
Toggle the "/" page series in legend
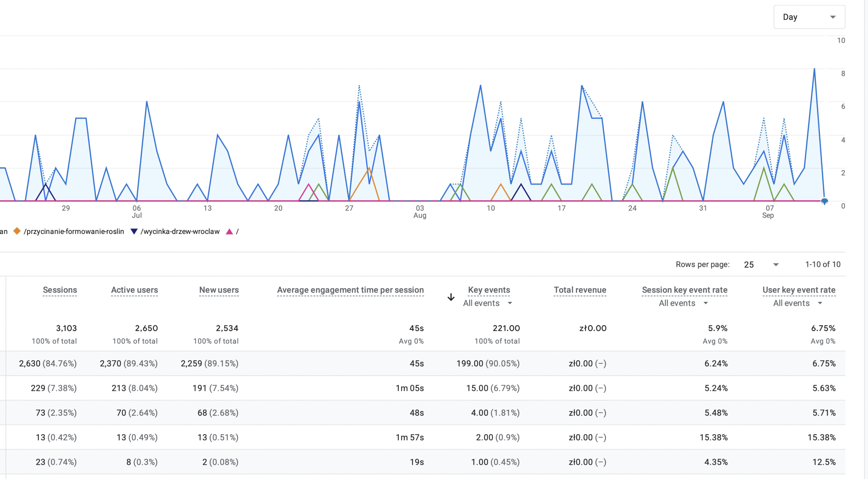coord(237,231)
